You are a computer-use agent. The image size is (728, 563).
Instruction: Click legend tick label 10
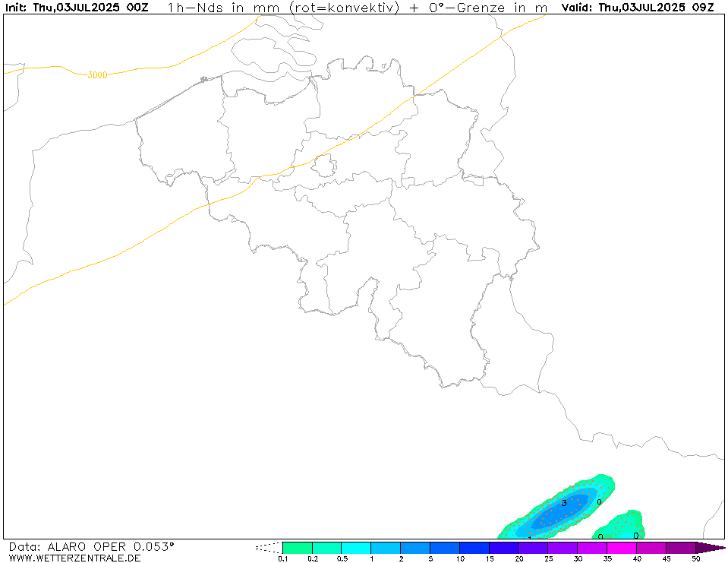pos(459,558)
